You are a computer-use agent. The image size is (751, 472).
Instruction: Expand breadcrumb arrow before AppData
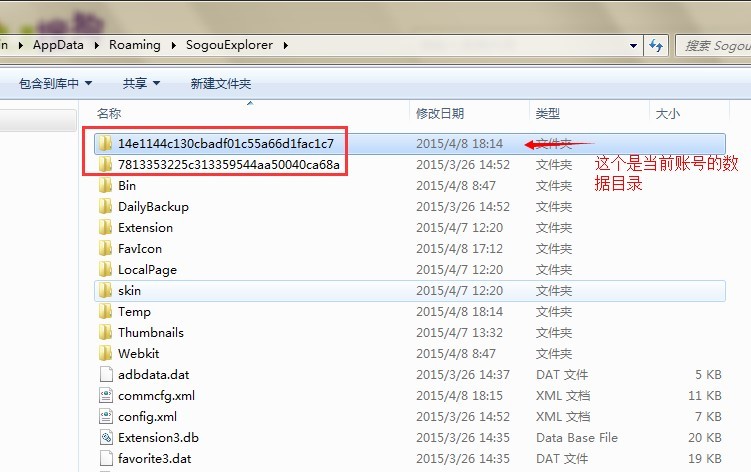pos(21,46)
